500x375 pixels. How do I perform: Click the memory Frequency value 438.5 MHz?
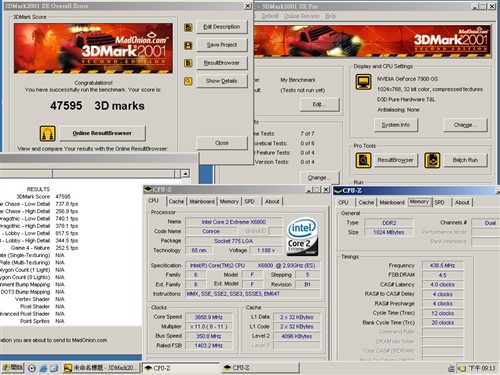442,266
